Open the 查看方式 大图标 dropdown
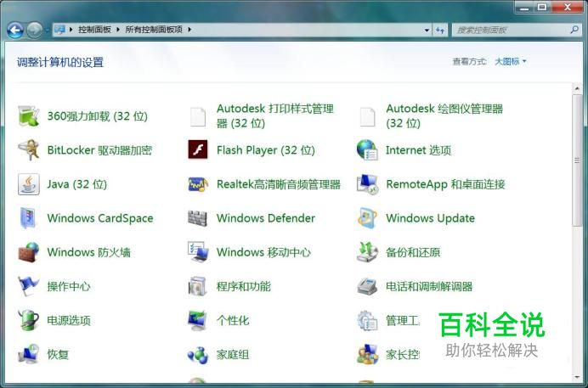The image size is (588, 388). [511, 61]
